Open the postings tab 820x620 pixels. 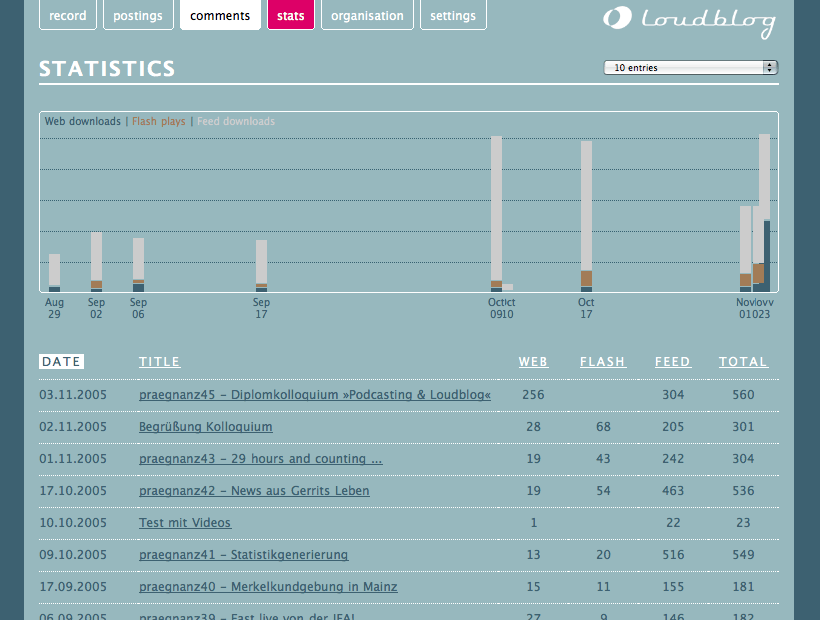pyautogui.click(x=138, y=15)
